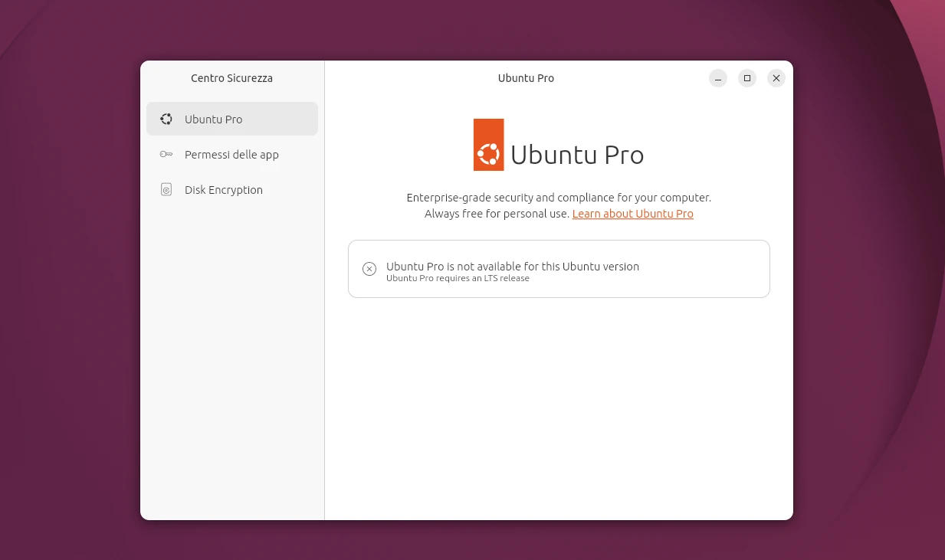Click the Ubuntu Pro heading beside the logo
The height and width of the screenshot is (560, 945).
click(577, 155)
